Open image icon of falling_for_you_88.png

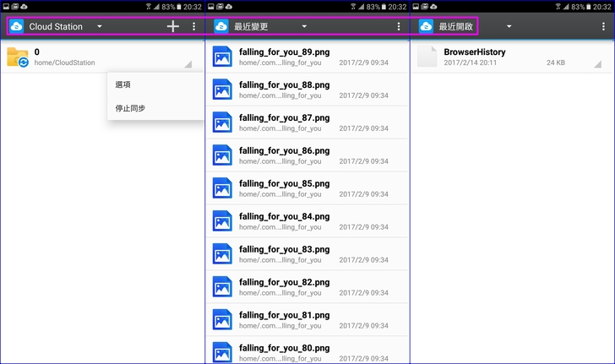pos(222,90)
